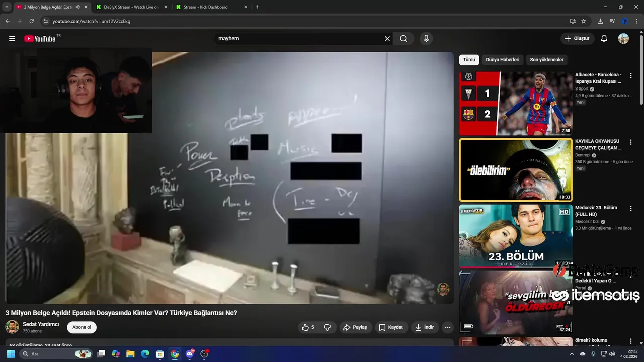Open OBS Studio from the taskbar
644x362 pixels.
pos(204,354)
